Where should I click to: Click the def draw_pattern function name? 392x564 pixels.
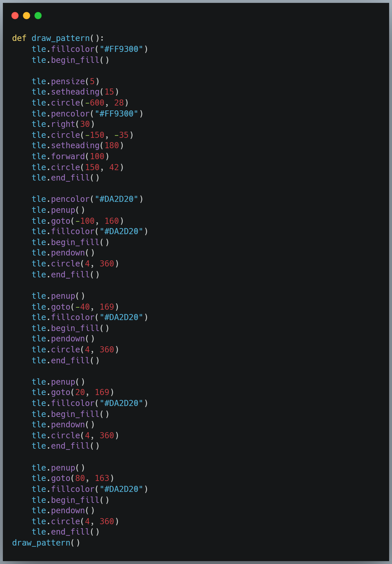61,38
